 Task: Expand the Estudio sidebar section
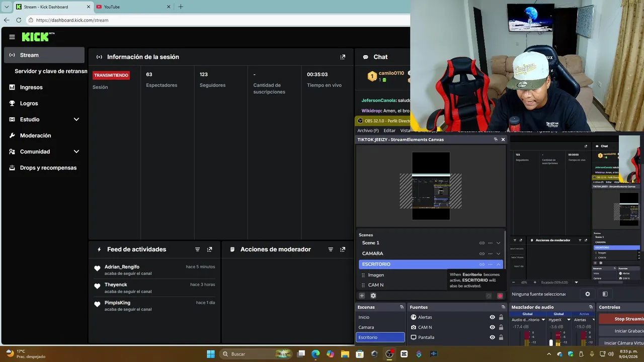click(x=76, y=119)
